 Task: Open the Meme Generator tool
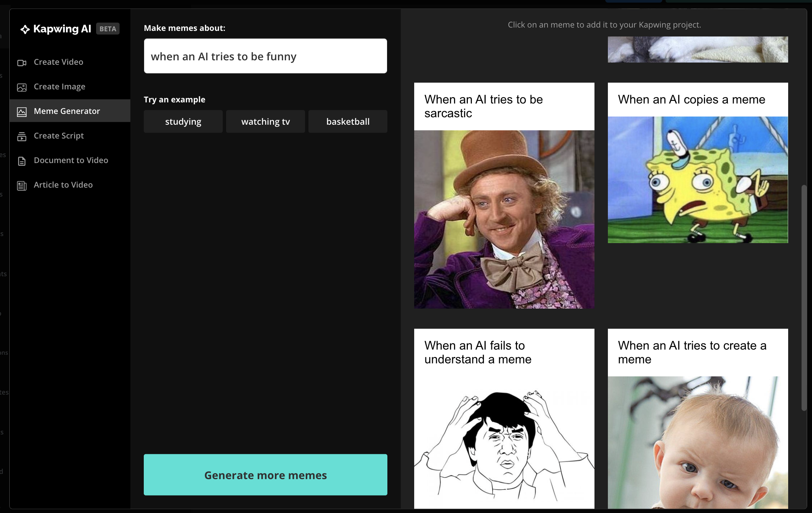(x=66, y=111)
